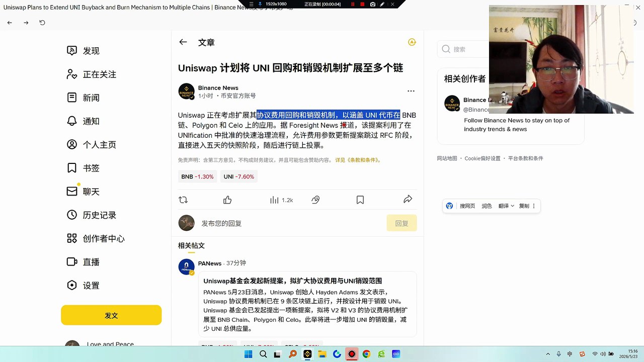Open the Cookie偏好设置 footer link

[482, 158]
